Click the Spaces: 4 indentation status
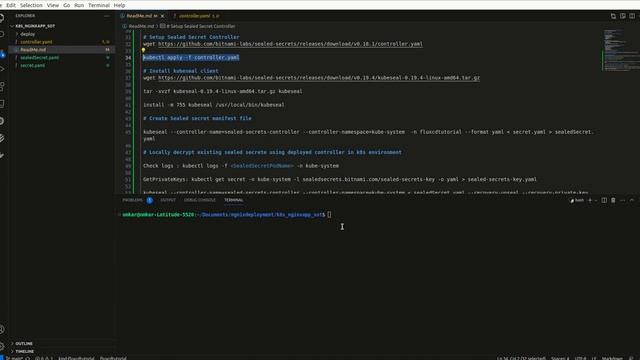The height and width of the screenshot is (360, 640). [x=560, y=358]
